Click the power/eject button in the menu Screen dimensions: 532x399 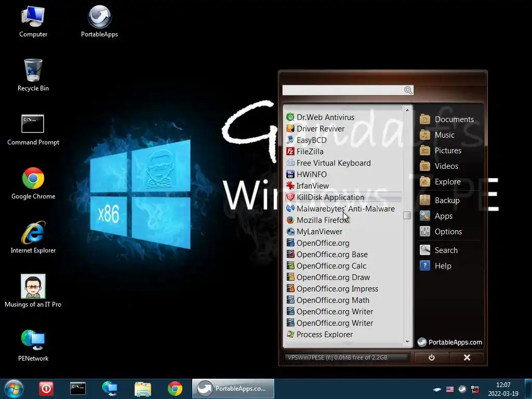coord(432,357)
